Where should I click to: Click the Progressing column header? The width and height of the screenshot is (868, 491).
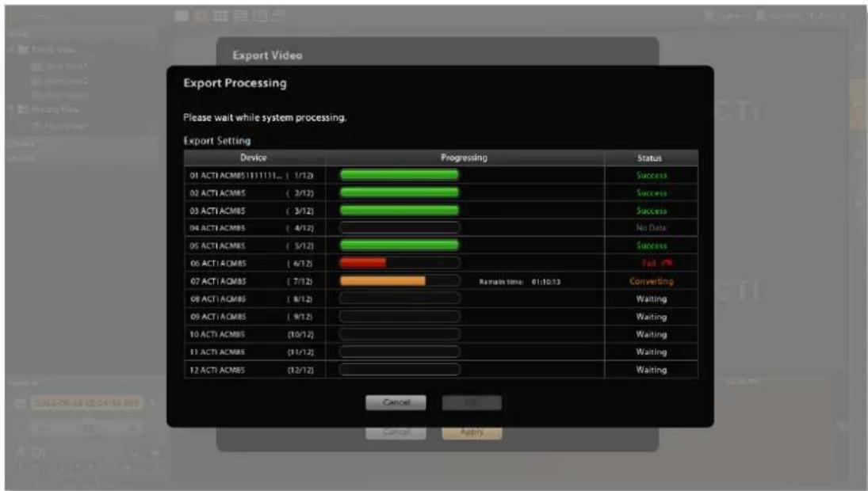(464, 158)
